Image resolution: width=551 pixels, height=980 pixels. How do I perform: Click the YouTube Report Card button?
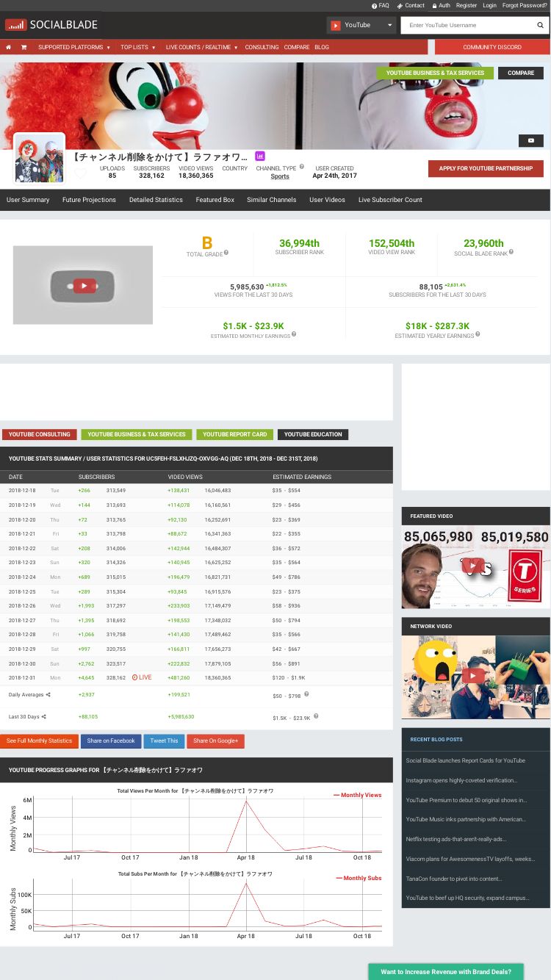click(234, 434)
